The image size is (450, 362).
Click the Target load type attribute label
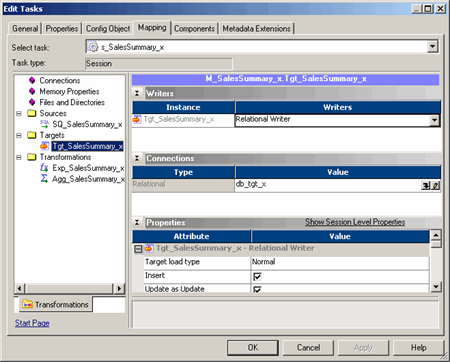pos(197,262)
